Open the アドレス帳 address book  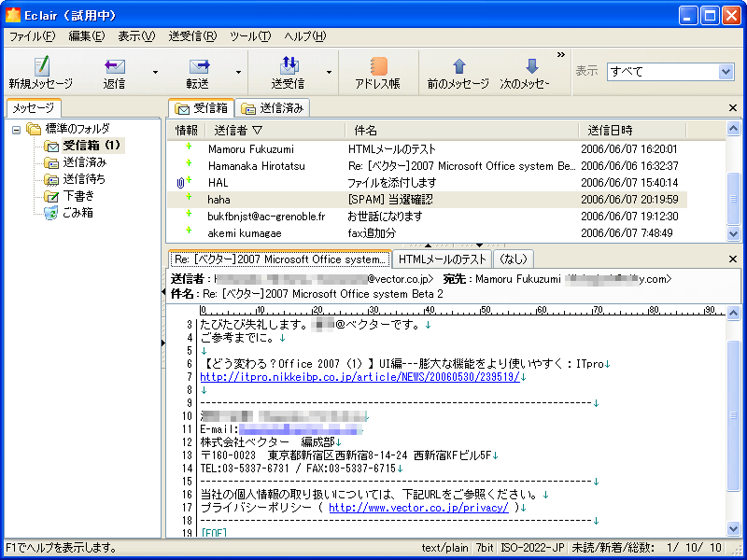tap(378, 72)
